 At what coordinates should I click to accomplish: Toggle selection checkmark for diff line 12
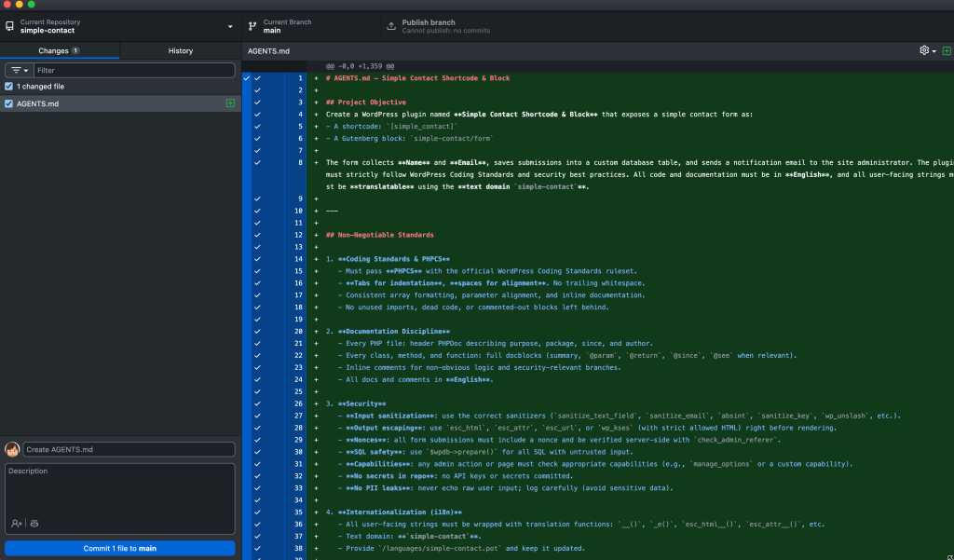click(x=257, y=235)
